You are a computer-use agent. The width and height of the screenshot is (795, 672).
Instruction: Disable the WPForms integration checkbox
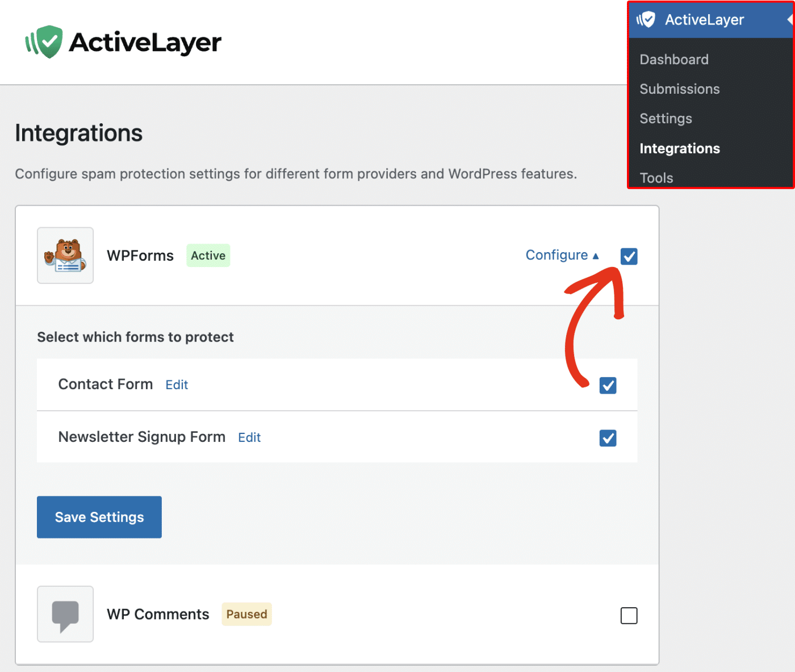pyautogui.click(x=629, y=256)
